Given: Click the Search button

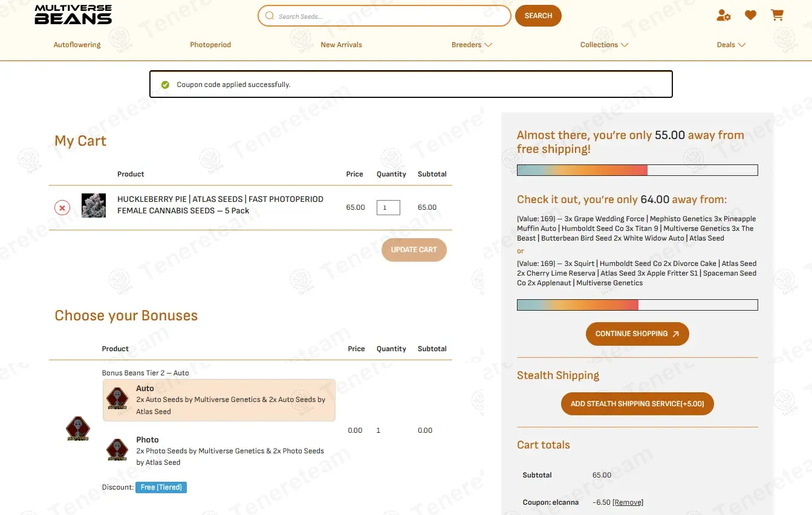Looking at the screenshot, I should 538,16.
